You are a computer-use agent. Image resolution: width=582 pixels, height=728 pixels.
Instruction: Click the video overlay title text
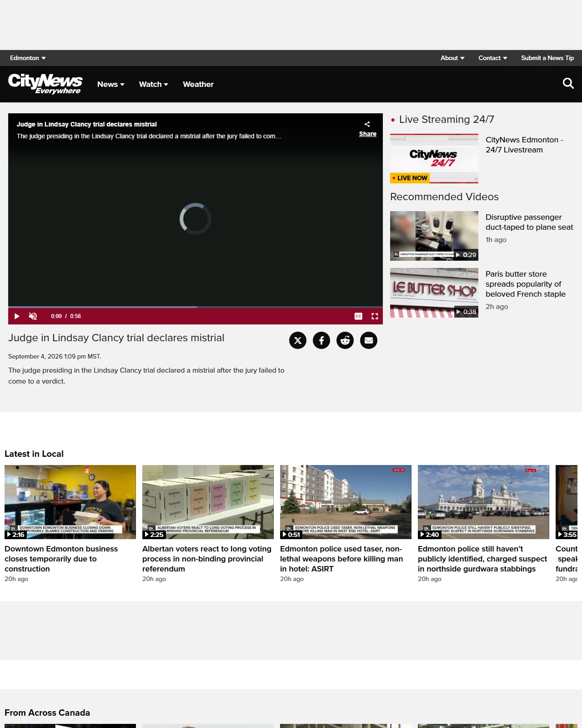[x=87, y=124]
